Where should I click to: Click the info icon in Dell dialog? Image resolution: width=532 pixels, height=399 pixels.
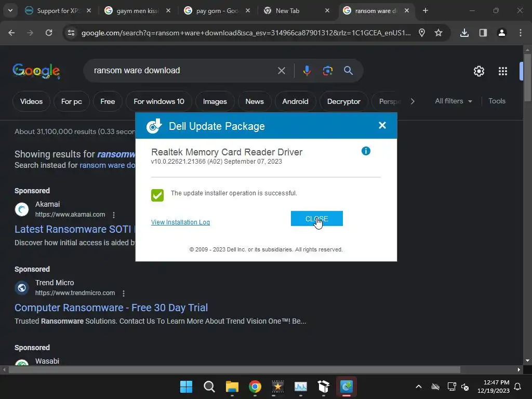[x=366, y=151]
